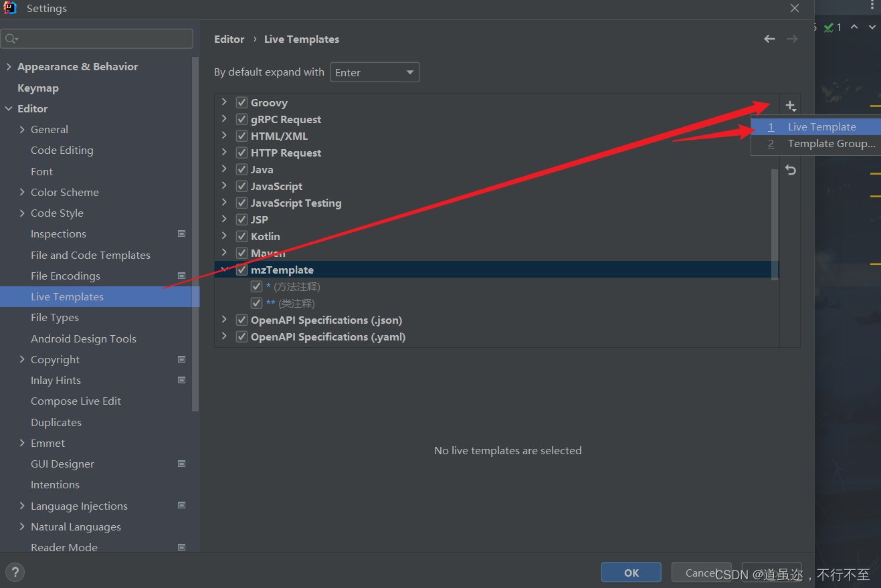881x588 pixels.
Task: Toggle the Kotlin group checkbox
Action: 241,236
